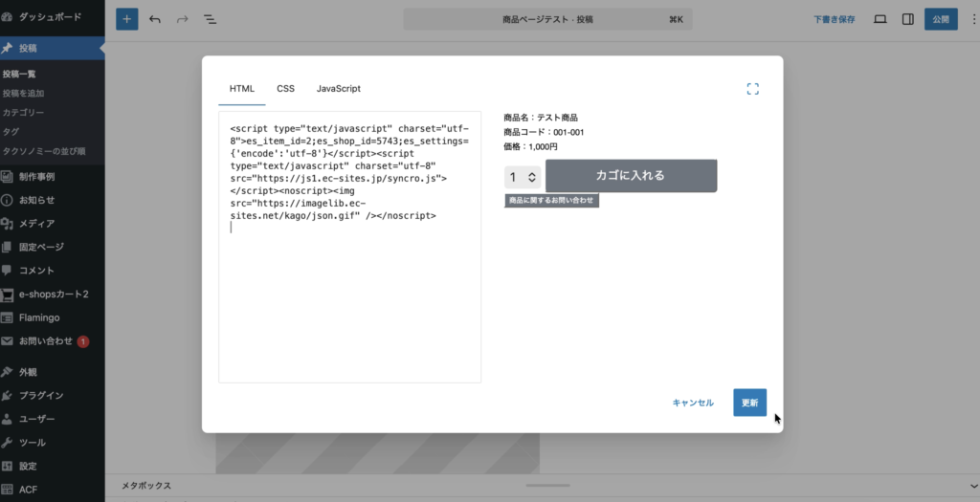This screenshot has width=980, height=502.
Task: Click the 公開 publish button
Action: tap(941, 19)
